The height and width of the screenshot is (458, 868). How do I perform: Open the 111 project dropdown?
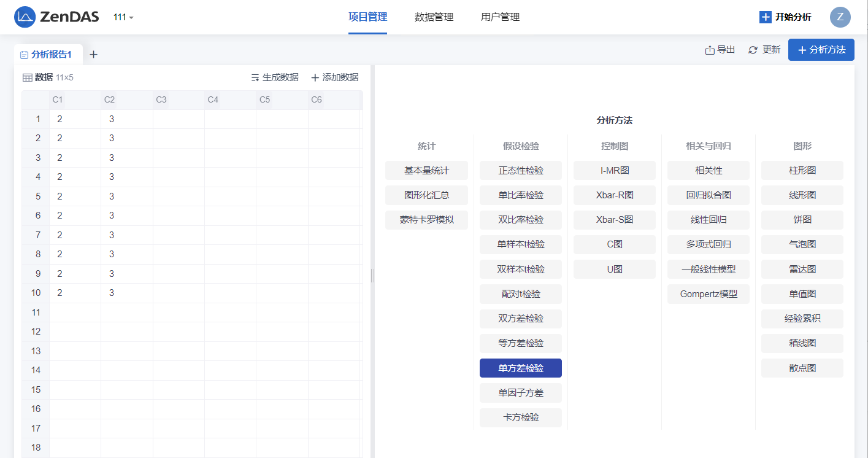click(123, 17)
